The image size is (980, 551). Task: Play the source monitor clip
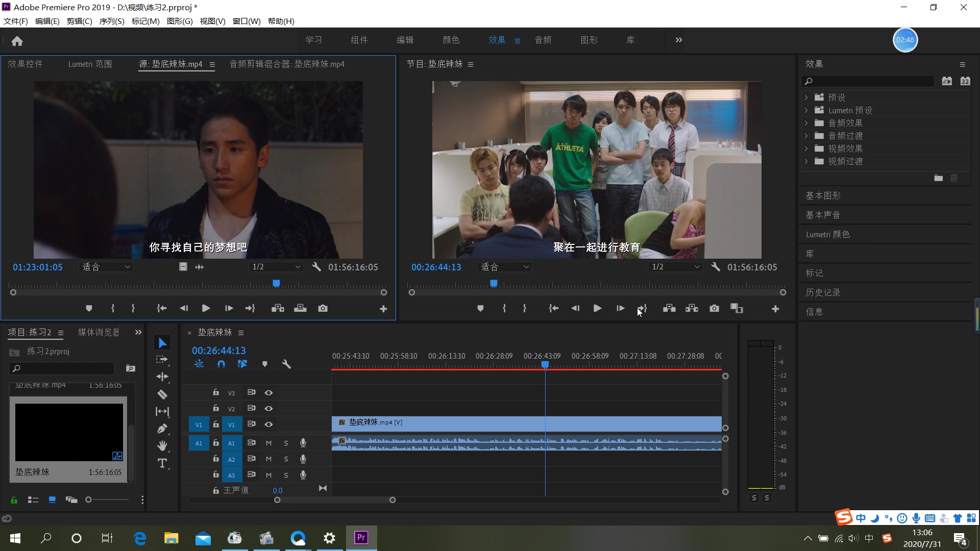click(x=206, y=309)
